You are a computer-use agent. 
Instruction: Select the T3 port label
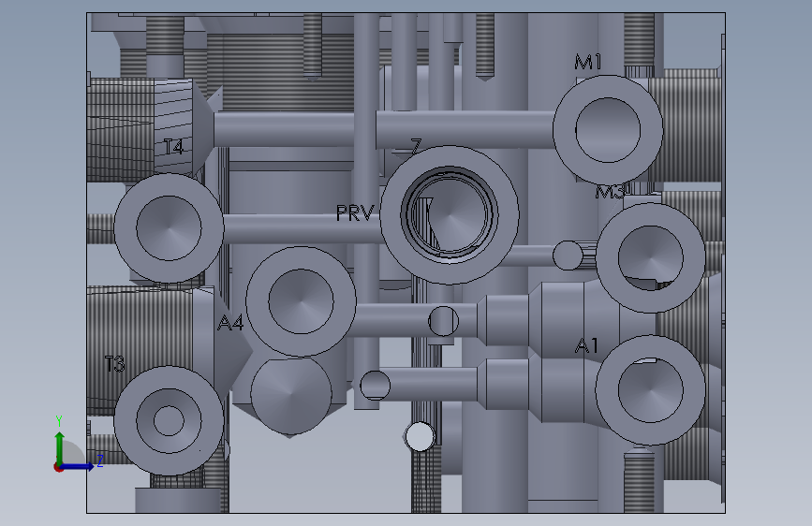coord(115,364)
